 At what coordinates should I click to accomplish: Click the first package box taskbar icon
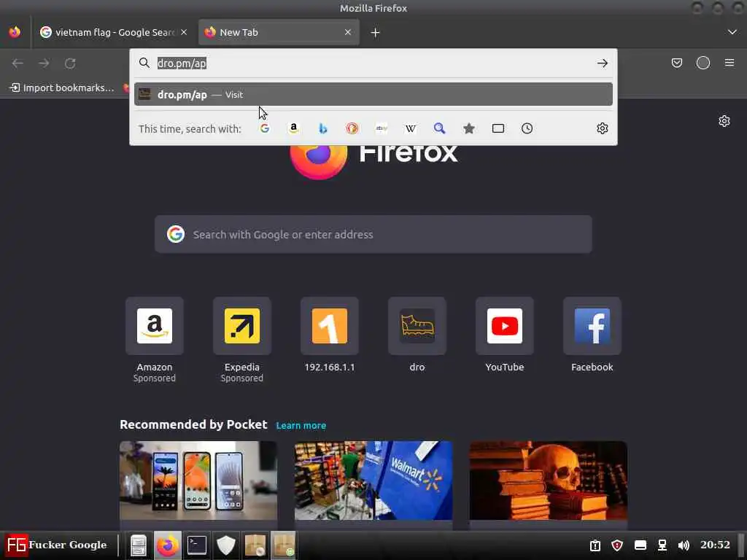[255, 545]
